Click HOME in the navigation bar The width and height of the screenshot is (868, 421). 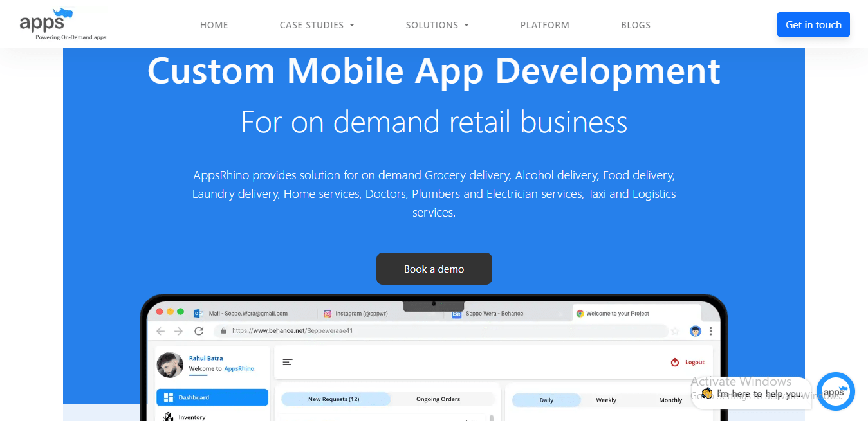coord(214,25)
